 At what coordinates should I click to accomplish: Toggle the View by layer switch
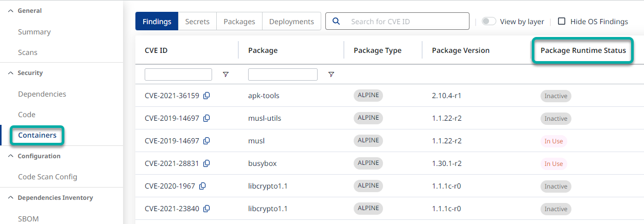[489, 22]
